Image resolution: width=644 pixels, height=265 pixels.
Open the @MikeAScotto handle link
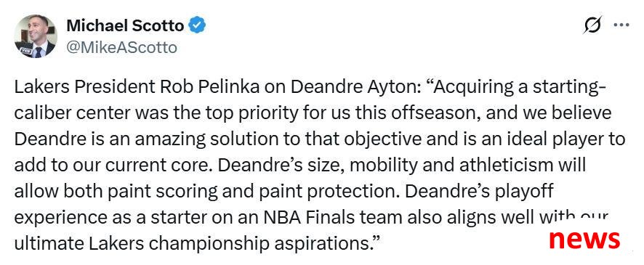[121, 48]
